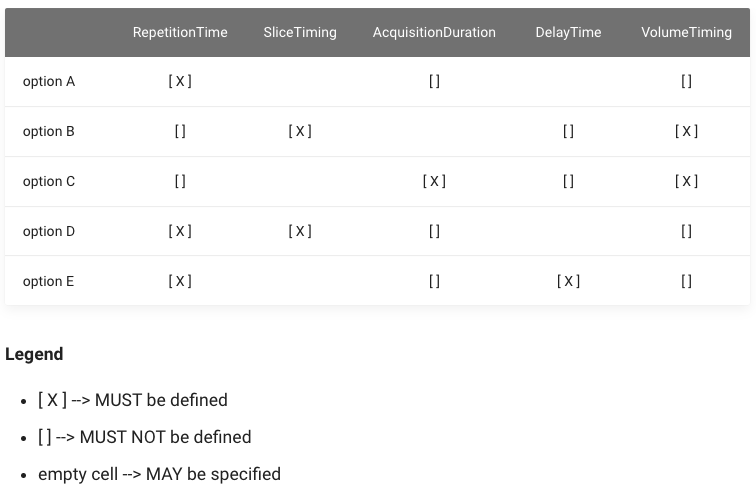Click [X] under AcquisitionDuration for option C
This screenshot has width=756, height=493.
pyautogui.click(x=434, y=181)
